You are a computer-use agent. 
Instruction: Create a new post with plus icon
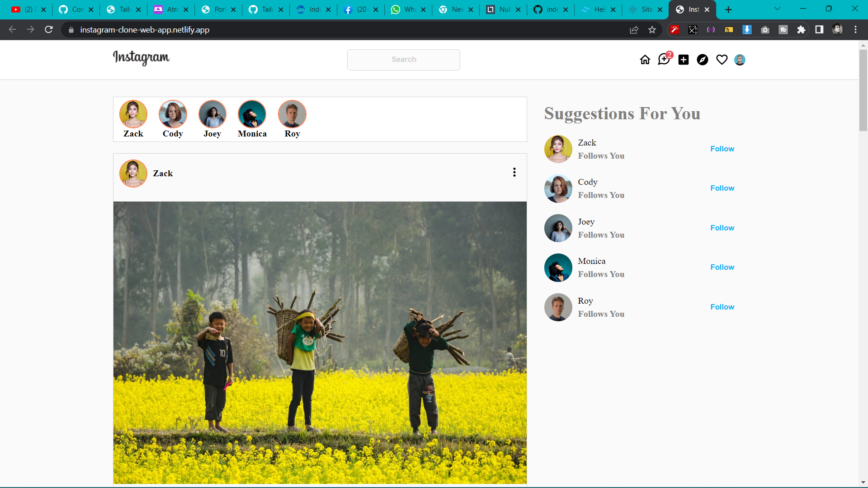click(684, 60)
